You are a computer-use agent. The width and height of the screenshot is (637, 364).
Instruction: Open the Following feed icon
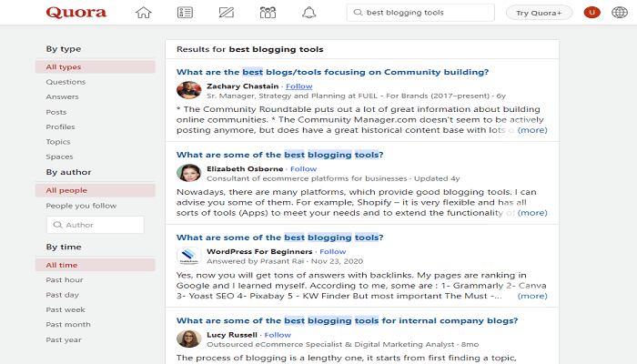[x=185, y=13]
